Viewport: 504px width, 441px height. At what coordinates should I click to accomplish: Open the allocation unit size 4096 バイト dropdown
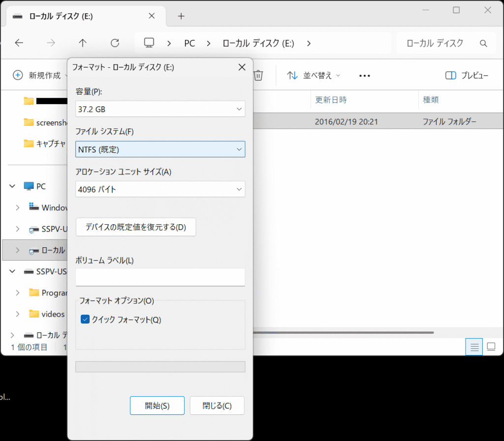point(160,189)
